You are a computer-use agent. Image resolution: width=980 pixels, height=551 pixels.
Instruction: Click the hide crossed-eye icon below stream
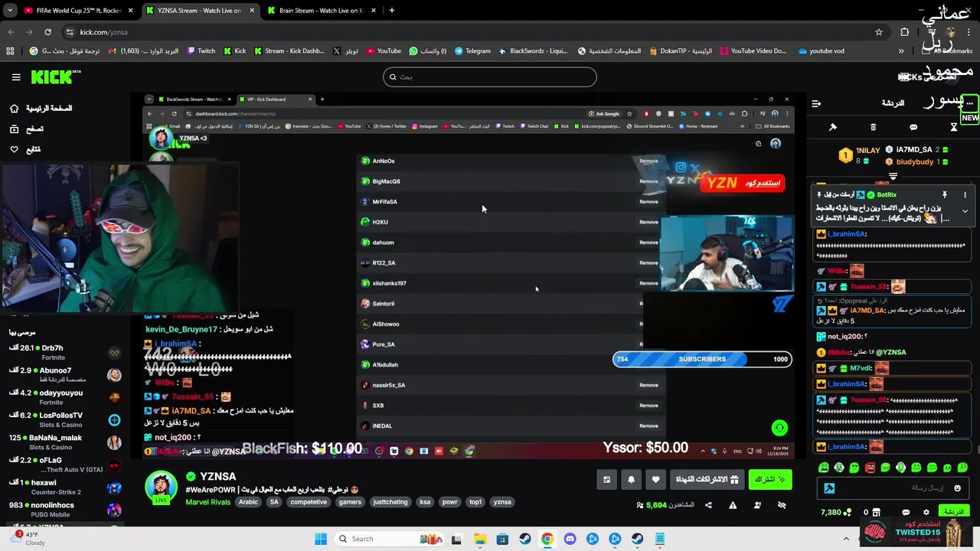pos(782,505)
